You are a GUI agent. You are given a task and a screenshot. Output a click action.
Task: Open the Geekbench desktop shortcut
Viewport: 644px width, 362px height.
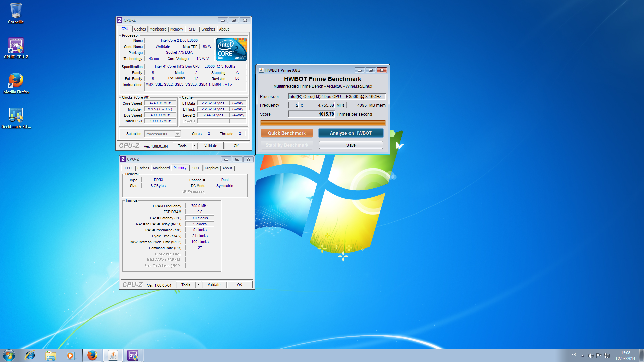(x=16, y=118)
